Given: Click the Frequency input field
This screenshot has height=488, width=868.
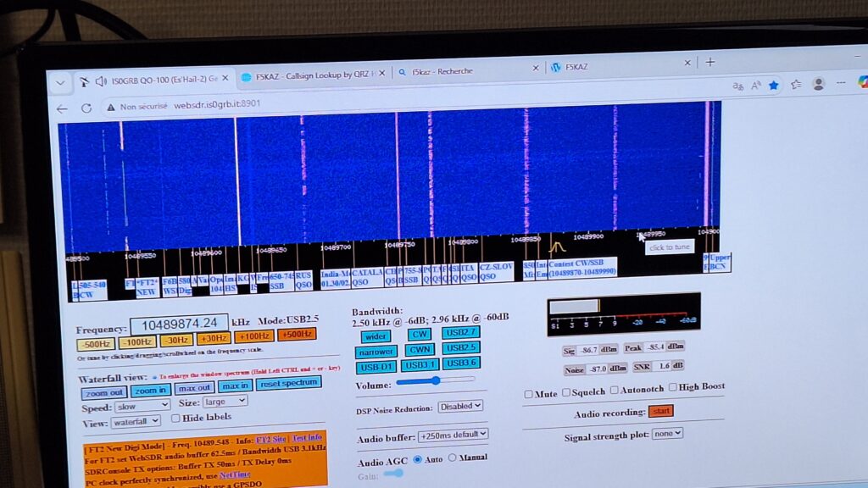Looking at the screenshot, I should (179, 324).
